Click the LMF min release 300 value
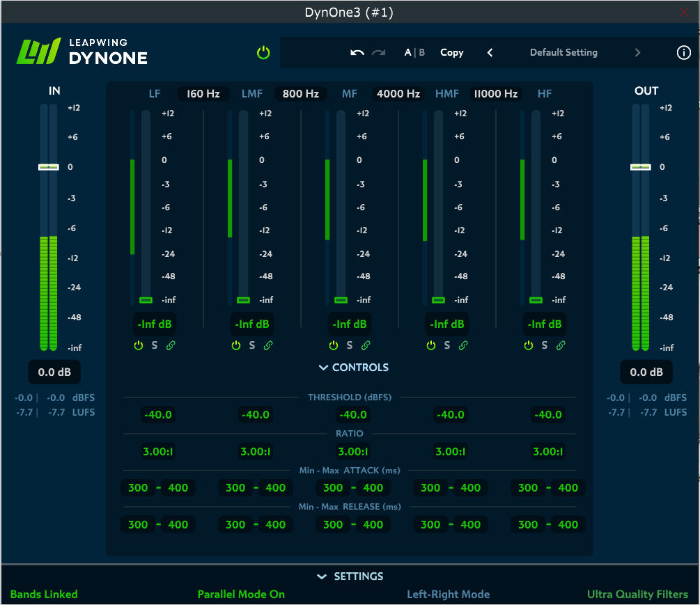Screen dimensions: 700x605 [235, 525]
